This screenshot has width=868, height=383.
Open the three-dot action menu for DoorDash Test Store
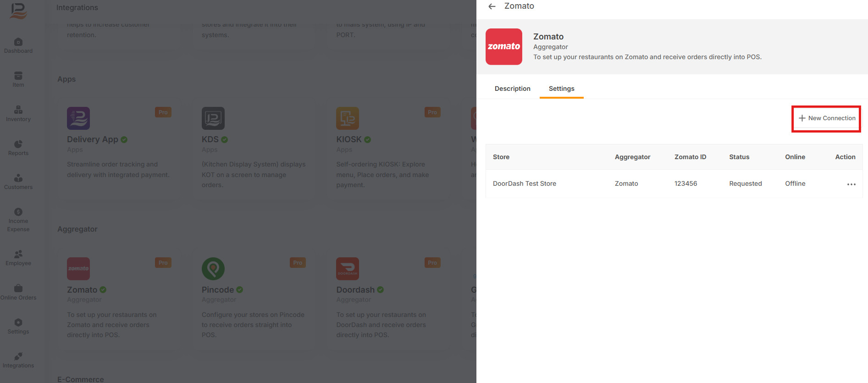tap(851, 184)
